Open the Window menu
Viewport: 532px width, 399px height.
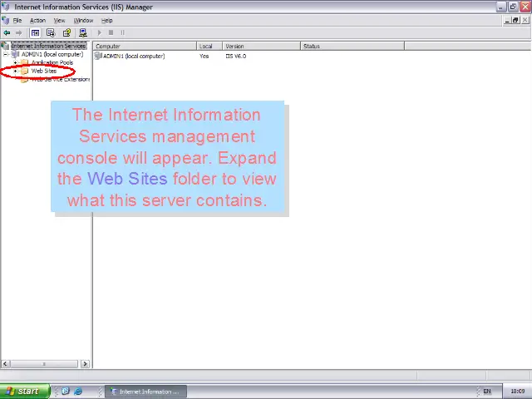pyautogui.click(x=83, y=20)
